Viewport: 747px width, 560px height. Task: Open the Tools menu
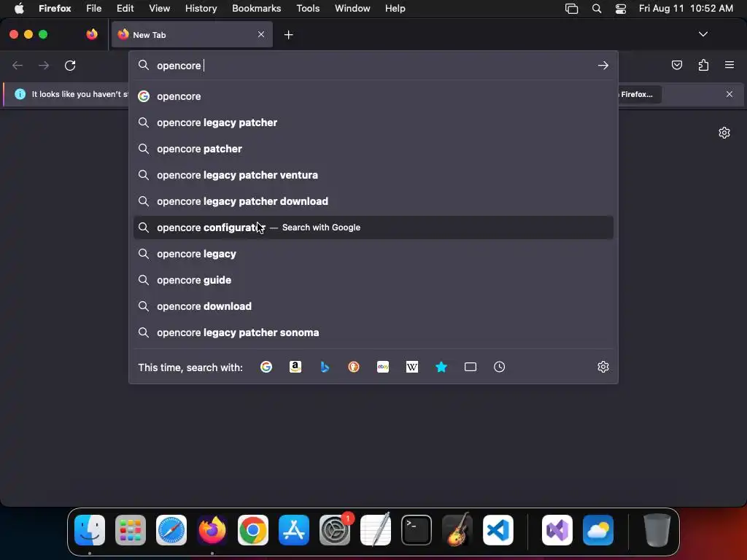click(x=308, y=8)
